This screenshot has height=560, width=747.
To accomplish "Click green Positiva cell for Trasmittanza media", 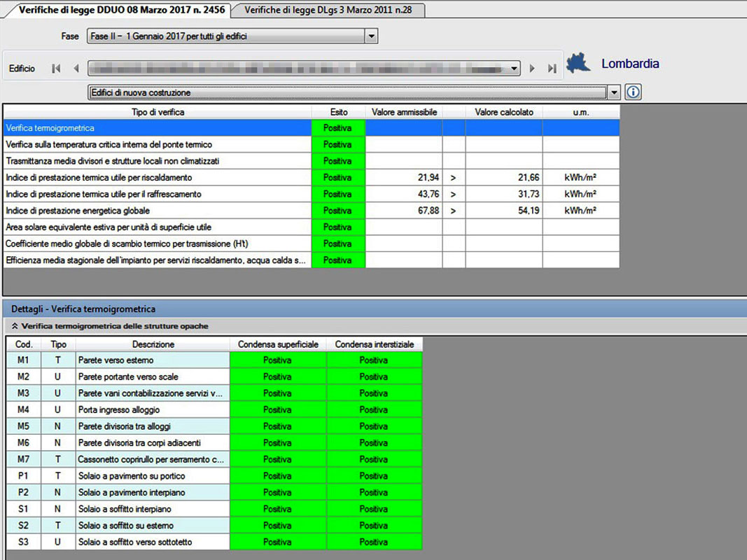I will click(x=338, y=161).
